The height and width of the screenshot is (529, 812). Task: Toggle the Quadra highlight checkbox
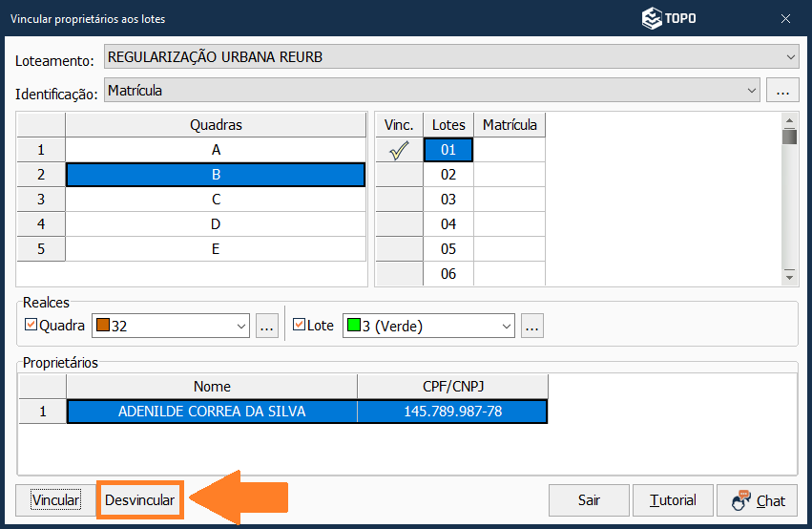31,326
